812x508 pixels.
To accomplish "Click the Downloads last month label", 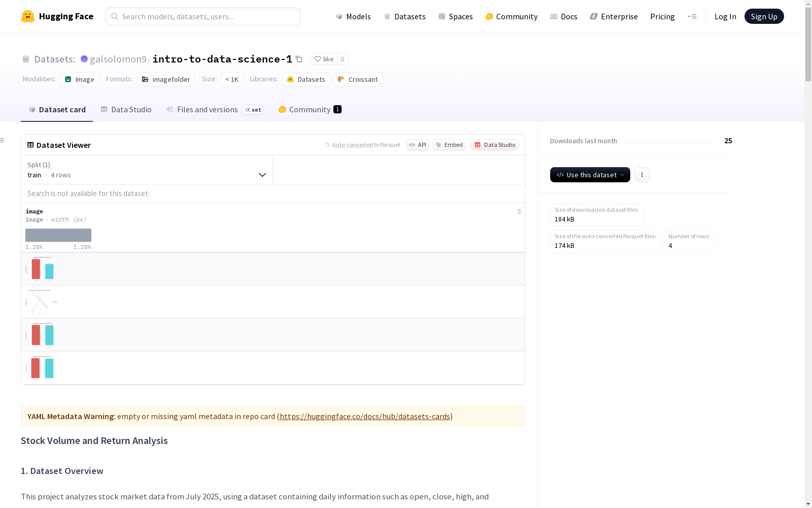I will coord(584,141).
